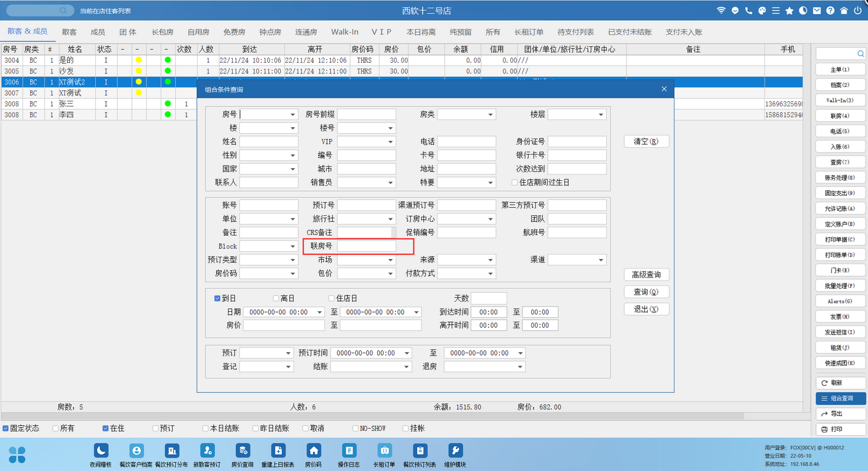Viewport: 868px width, 471px height.
Task: Open help via the question mark icon
Action: tap(831, 11)
